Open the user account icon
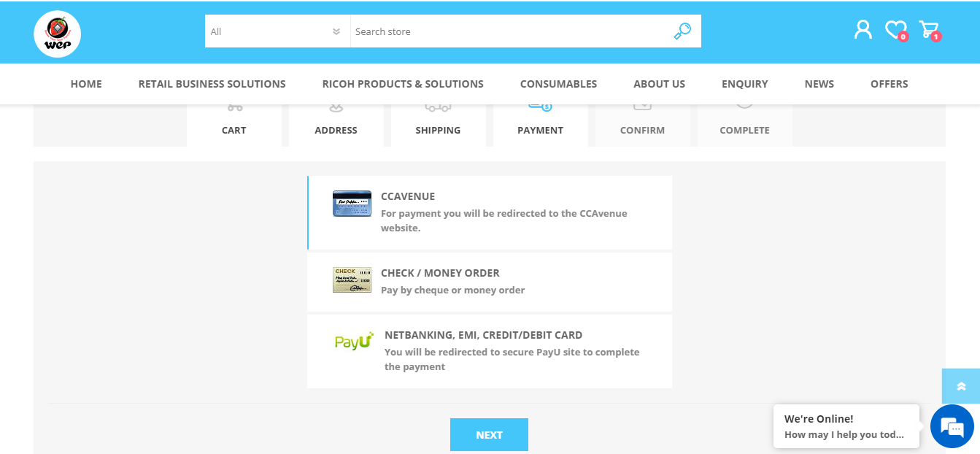This screenshot has width=980, height=454. point(863,30)
